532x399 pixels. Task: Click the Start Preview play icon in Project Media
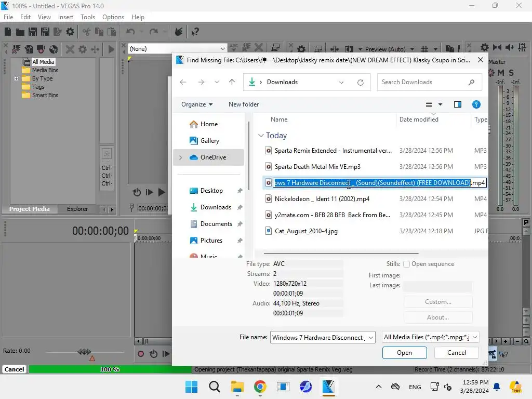(111, 49)
